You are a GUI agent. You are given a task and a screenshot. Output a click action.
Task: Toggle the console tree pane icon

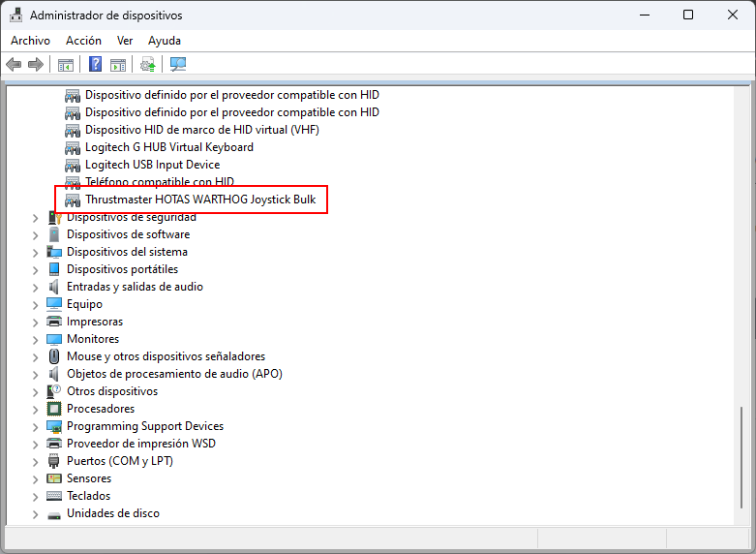(66, 64)
